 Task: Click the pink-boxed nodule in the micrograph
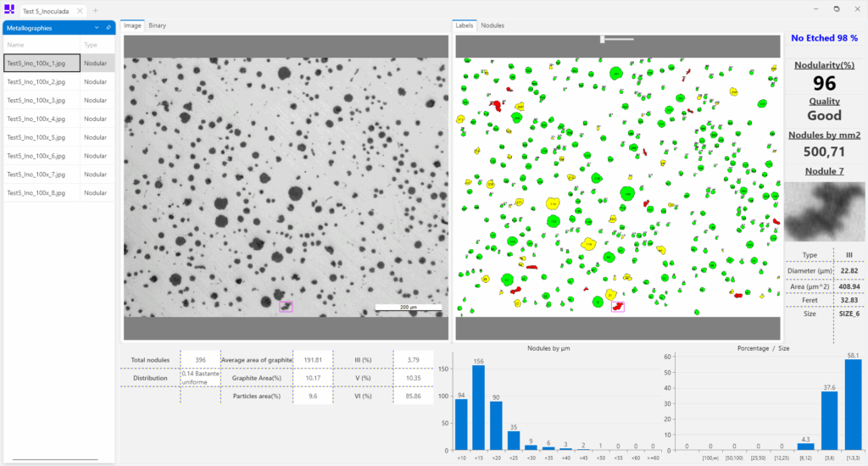(286, 307)
